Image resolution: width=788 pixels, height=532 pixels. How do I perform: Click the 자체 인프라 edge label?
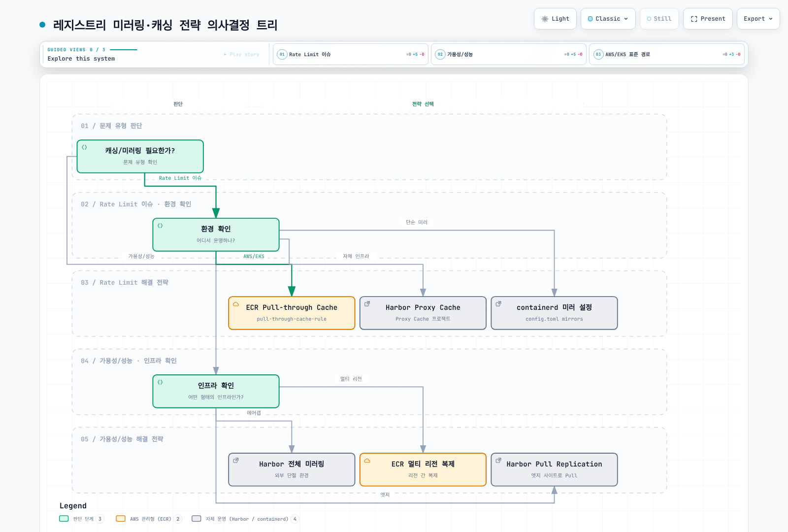(356, 257)
